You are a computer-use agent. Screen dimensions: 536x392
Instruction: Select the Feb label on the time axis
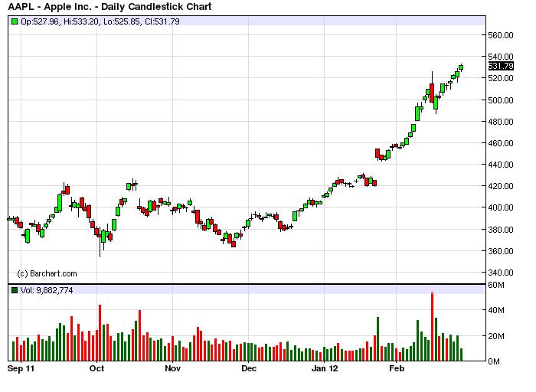pos(397,368)
